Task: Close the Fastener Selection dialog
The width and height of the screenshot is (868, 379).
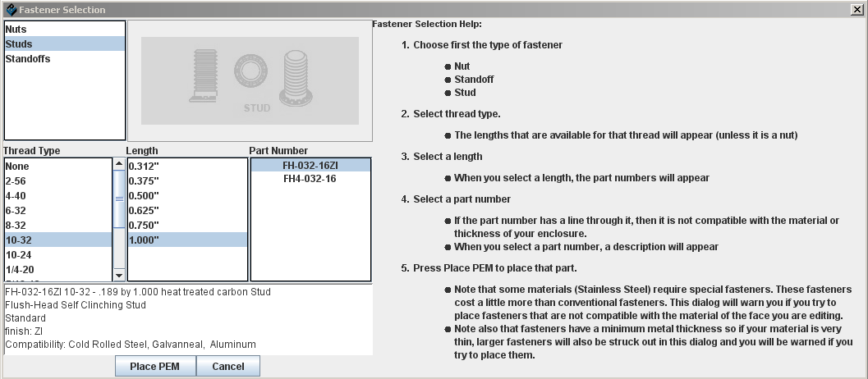Action: [x=857, y=9]
